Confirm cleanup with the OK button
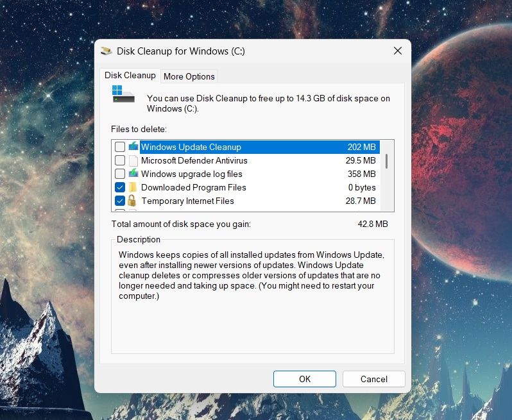The image size is (512, 420). (x=305, y=379)
